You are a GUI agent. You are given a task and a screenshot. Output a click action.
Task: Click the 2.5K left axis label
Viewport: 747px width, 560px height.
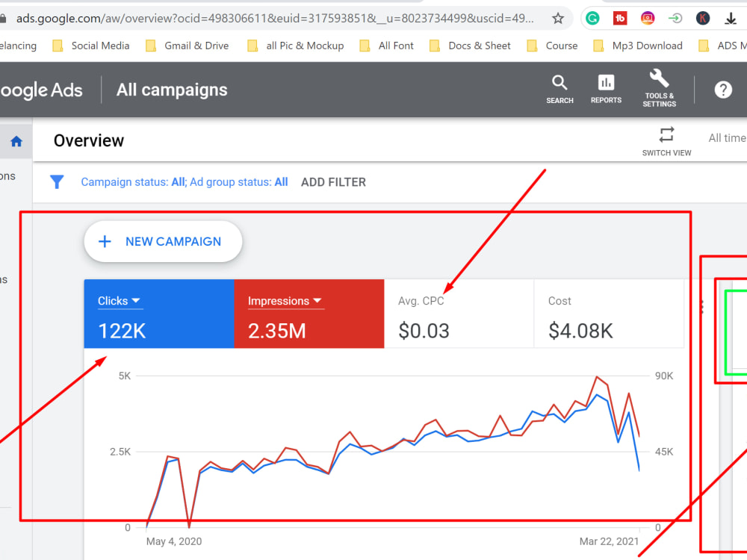(120, 452)
